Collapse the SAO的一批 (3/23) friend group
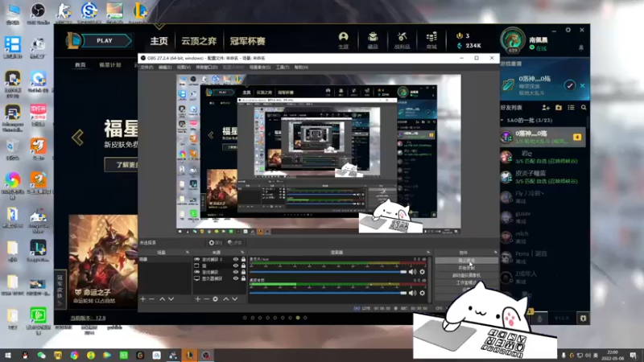This screenshot has width=644, height=362. pos(502,120)
